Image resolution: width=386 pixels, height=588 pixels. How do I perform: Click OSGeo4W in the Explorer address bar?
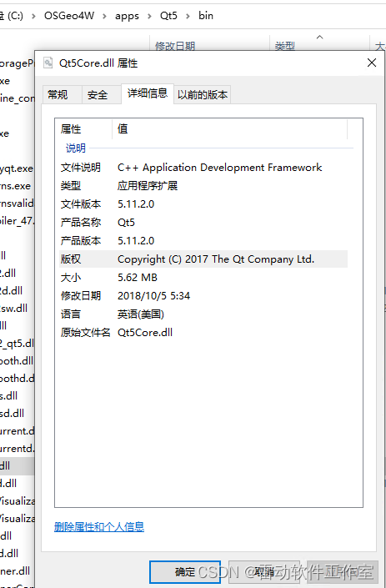[69, 16]
